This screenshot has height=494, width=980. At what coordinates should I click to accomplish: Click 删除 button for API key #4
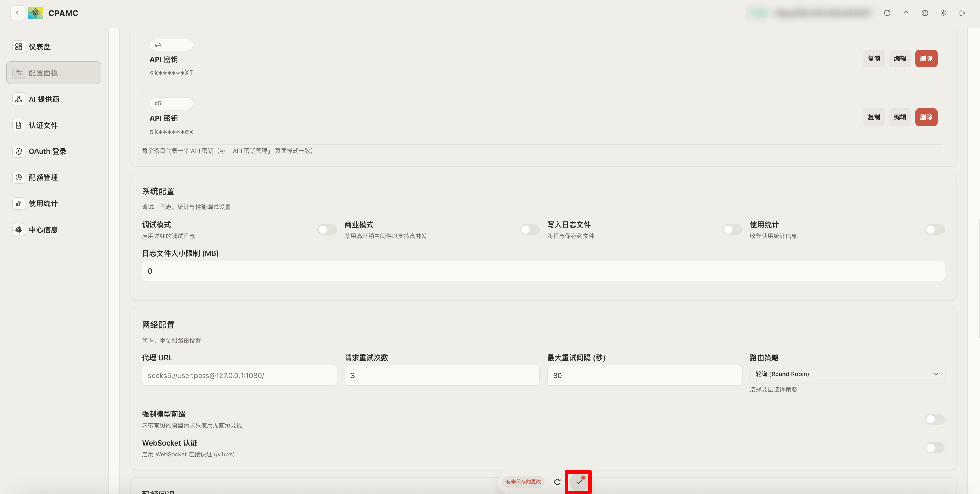pos(926,59)
